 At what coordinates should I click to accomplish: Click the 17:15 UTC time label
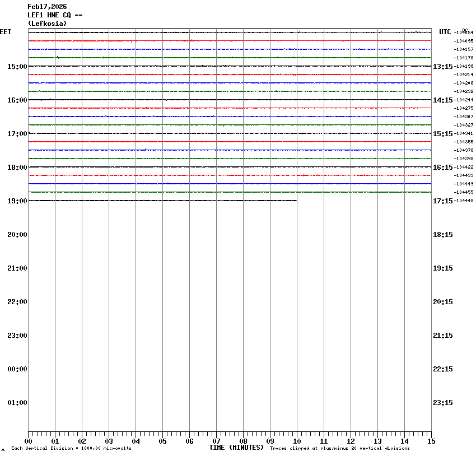(x=443, y=201)
